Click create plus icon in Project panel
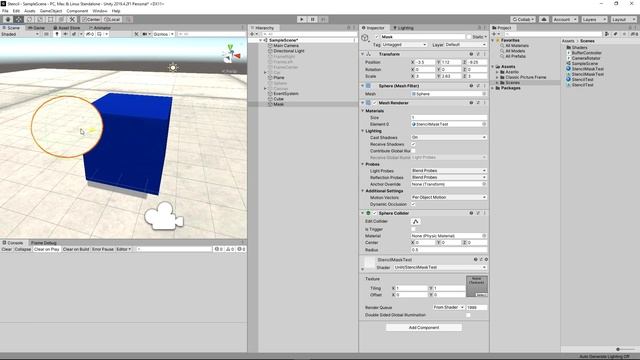Image resolution: width=640 pixels, height=360 pixels. [495, 34]
